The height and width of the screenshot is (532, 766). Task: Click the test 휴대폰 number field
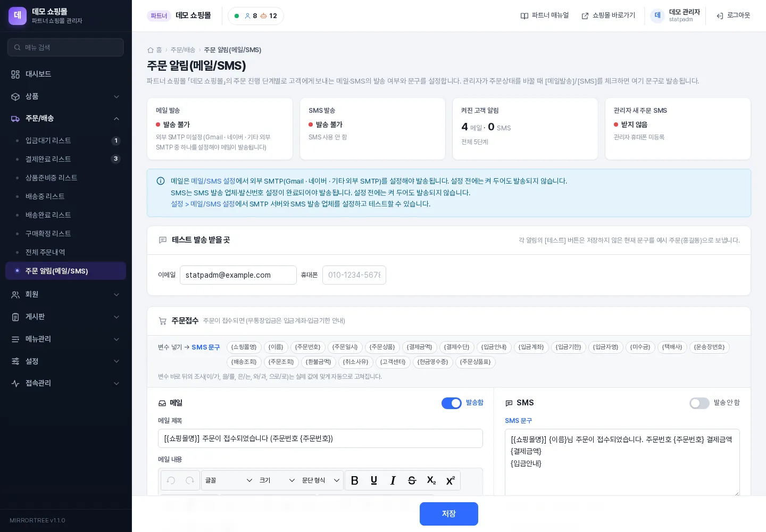point(354,276)
